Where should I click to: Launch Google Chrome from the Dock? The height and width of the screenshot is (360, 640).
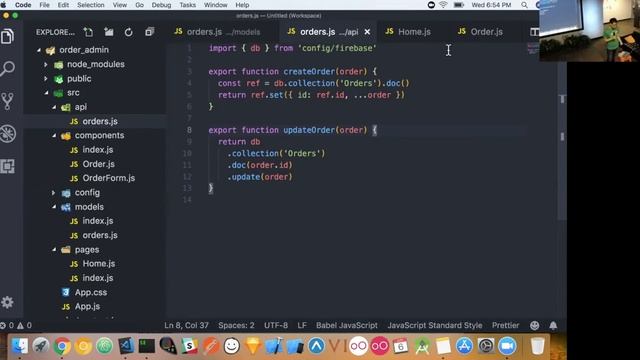(x=62, y=346)
